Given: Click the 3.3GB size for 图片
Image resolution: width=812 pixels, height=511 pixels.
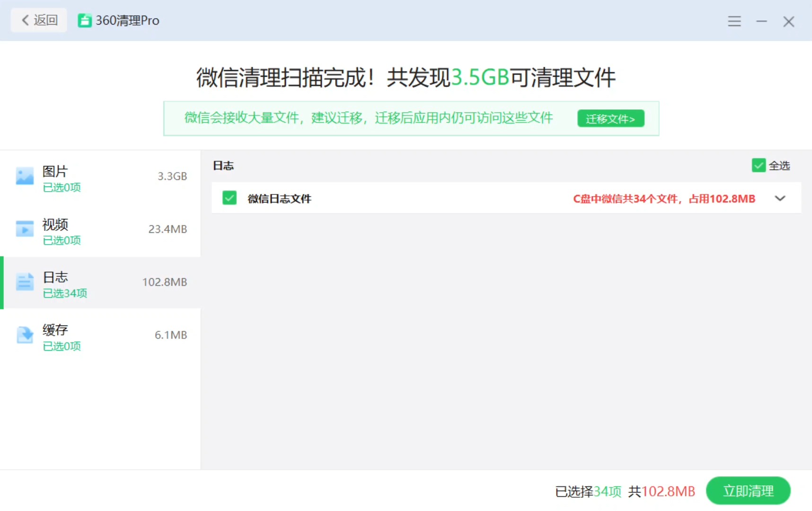Looking at the screenshot, I should tap(172, 176).
